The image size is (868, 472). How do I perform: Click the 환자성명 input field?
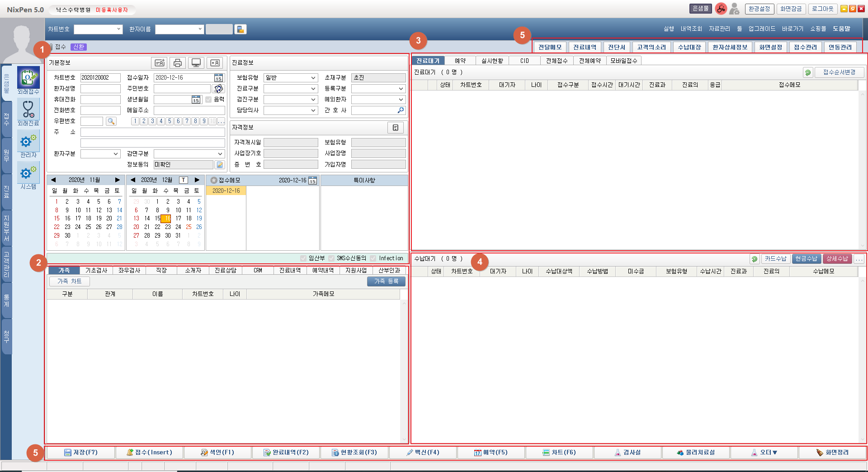coord(100,89)
